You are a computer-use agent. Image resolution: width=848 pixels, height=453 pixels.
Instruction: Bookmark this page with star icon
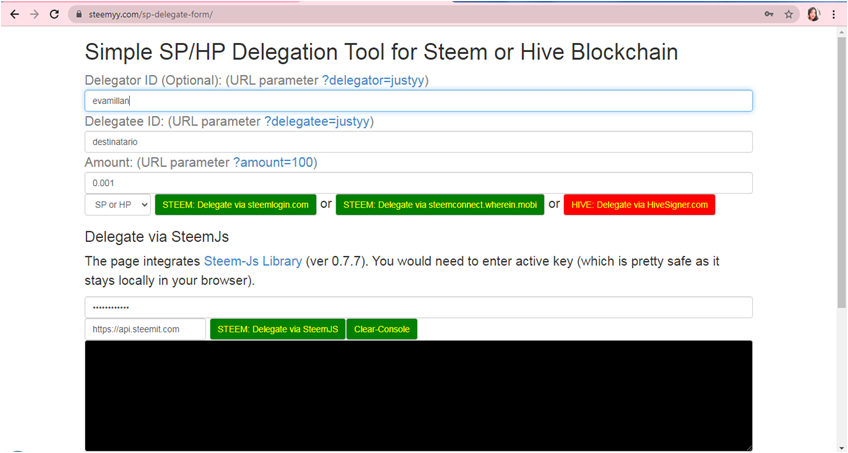pos(789,15)
